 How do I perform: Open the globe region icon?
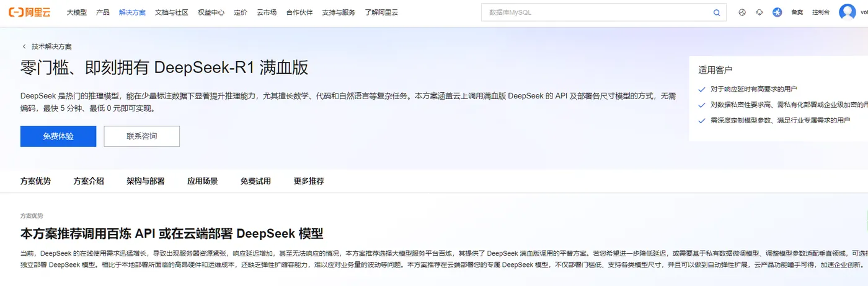click(x=742, y=12)
